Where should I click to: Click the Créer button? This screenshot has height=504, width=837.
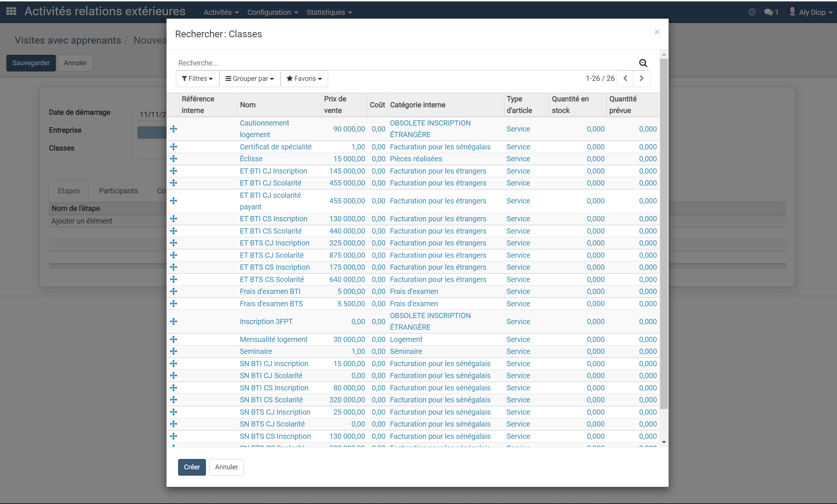coord(192,467)
